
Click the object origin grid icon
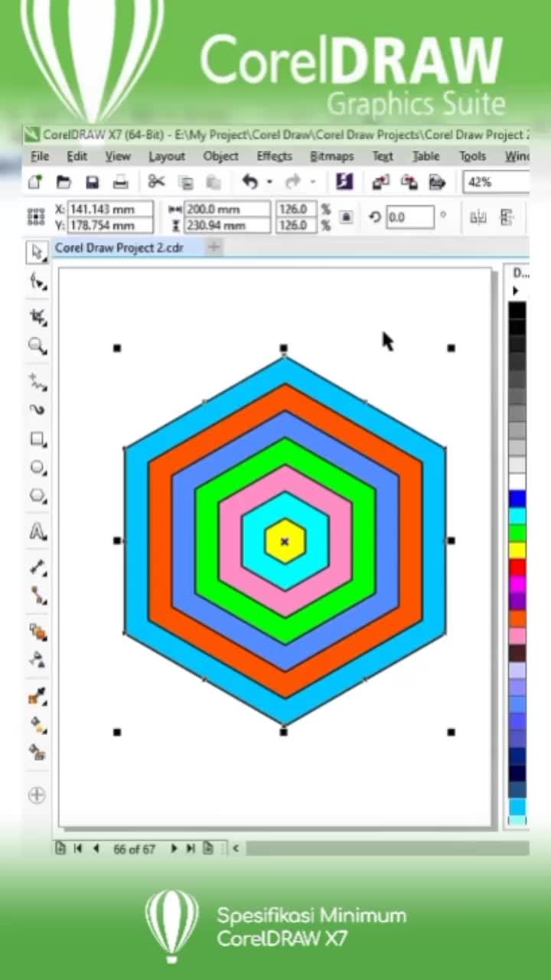pos(36,217)
